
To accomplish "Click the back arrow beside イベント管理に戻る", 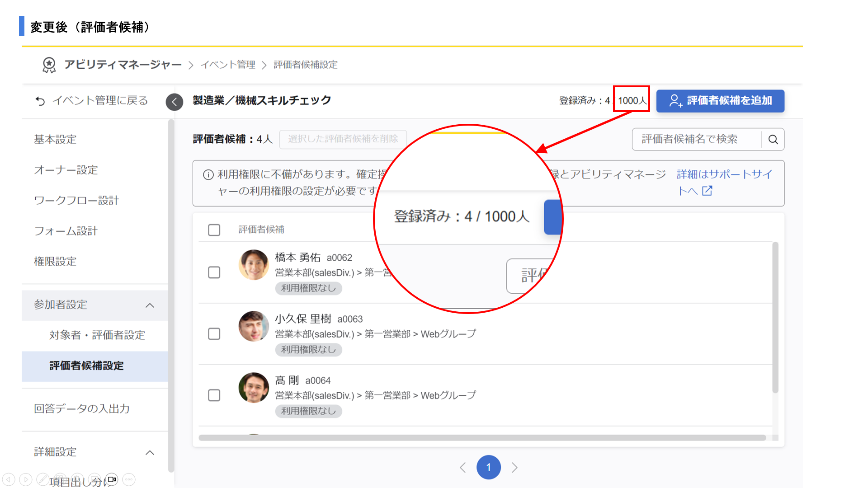I will click(40, 101).
